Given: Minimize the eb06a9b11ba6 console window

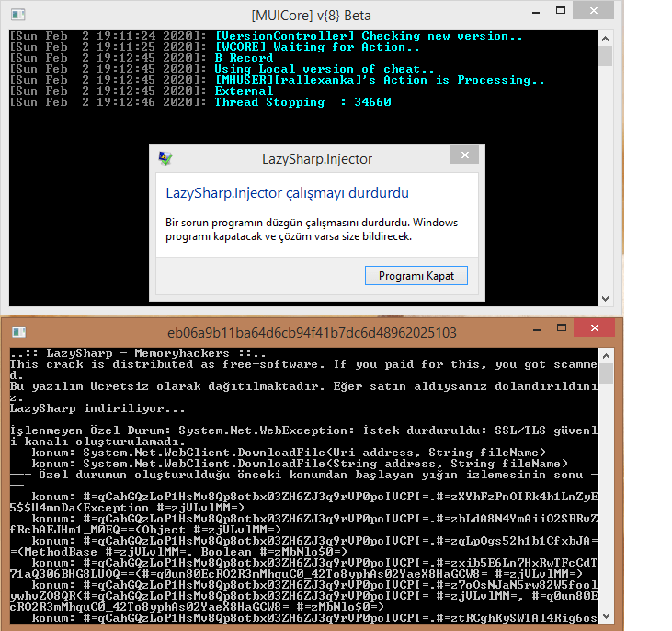Looking at the screenshot, I should [537, 329].
